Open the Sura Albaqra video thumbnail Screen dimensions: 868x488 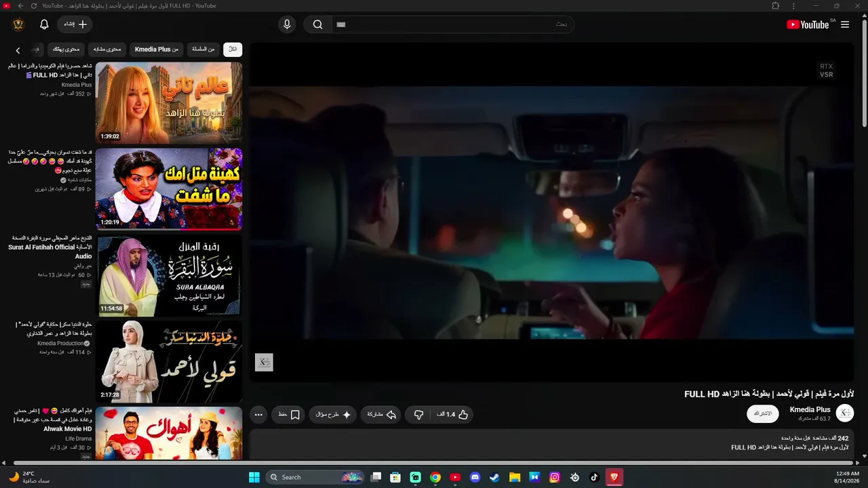169,275
